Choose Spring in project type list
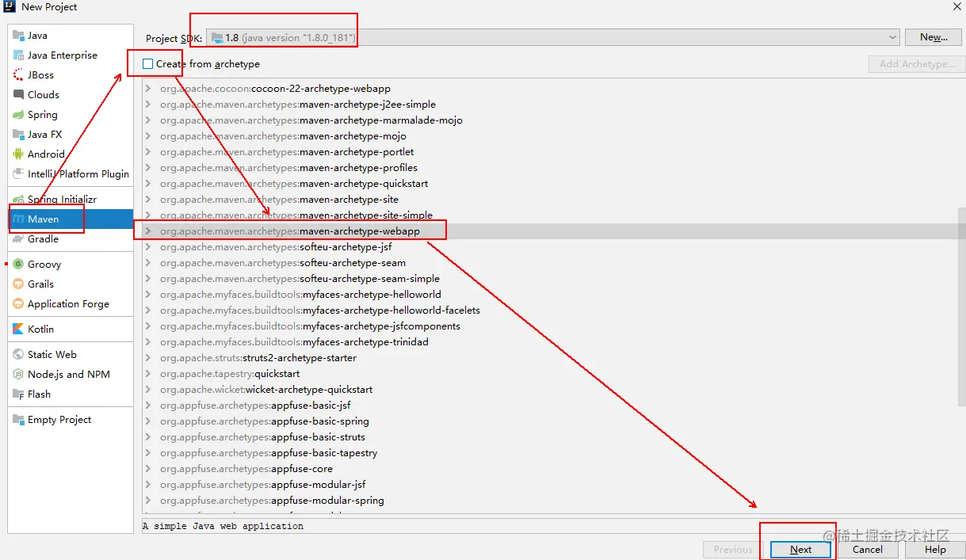Viewport: 966px width, 560px height. pyautogui.click(x=43, y=115)
